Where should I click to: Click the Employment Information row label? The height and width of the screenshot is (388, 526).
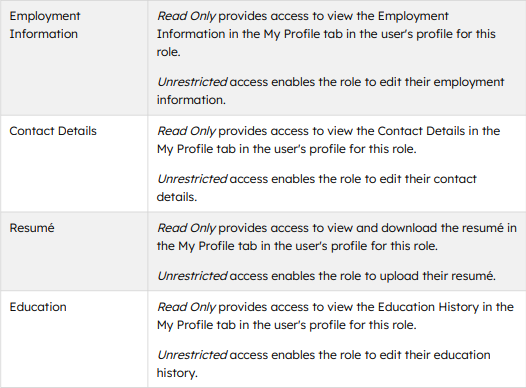tap(45, 25)
